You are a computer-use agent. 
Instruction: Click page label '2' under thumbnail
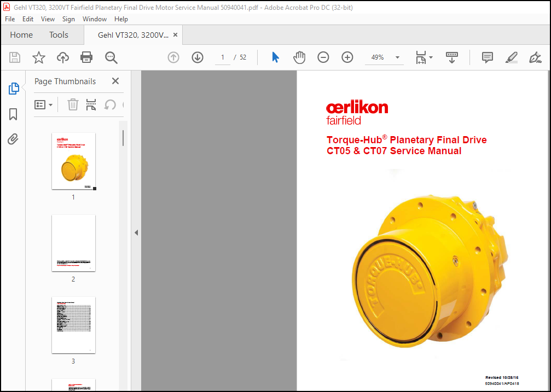point(73,279)
